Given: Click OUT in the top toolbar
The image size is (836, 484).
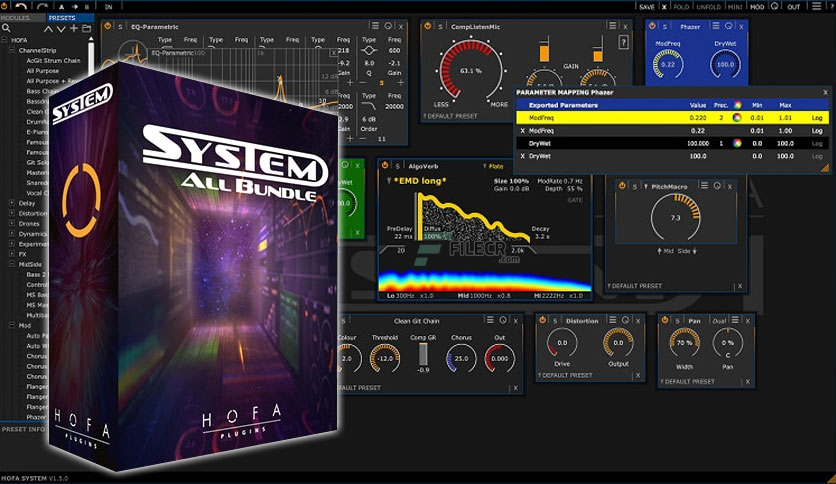Looking at the screenshot, I should [794, 7].
